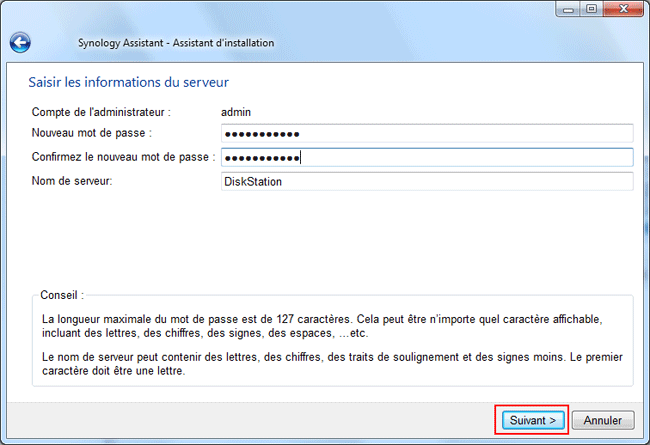Click the Suivant button
This screenshot has width=650, height=445.
[x=532, y=420]
